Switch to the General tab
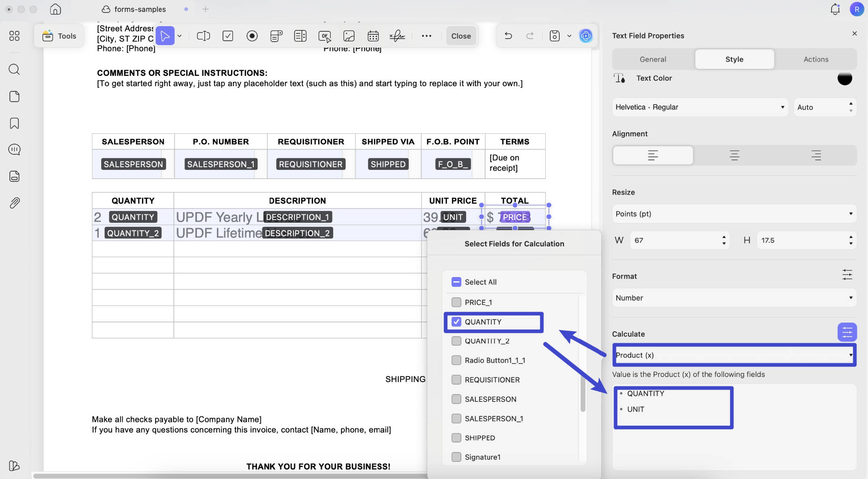 tap(653, 59)
